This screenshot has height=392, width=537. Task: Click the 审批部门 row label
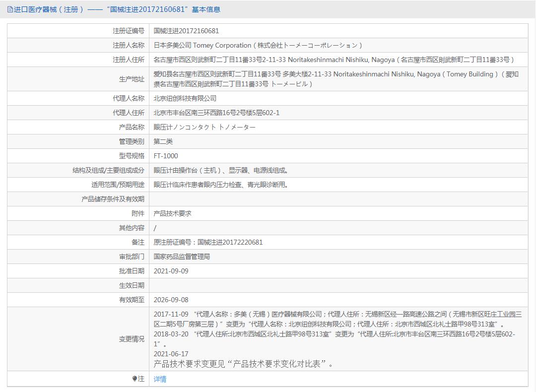tap(132, 257)
